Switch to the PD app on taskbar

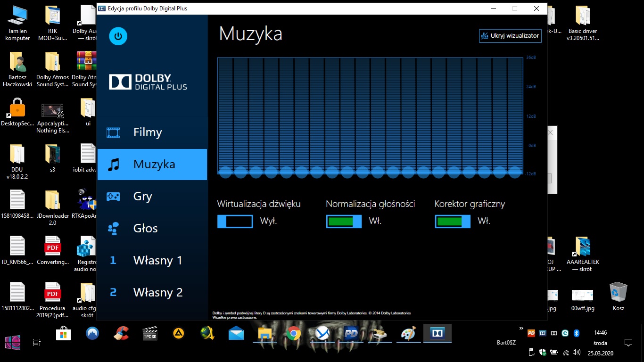click(x=351, y=334)
